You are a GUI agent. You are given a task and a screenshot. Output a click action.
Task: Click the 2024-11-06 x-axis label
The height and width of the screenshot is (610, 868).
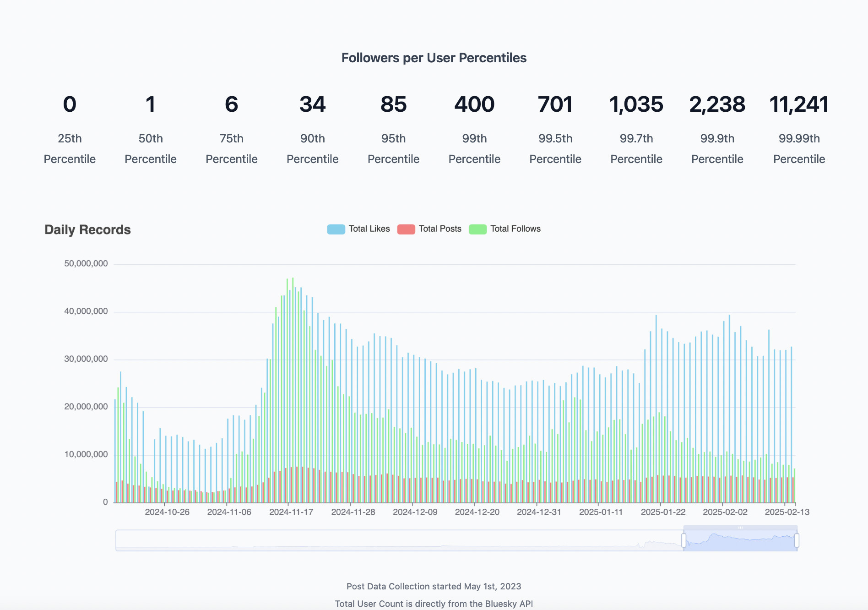(x=229, y=512)
